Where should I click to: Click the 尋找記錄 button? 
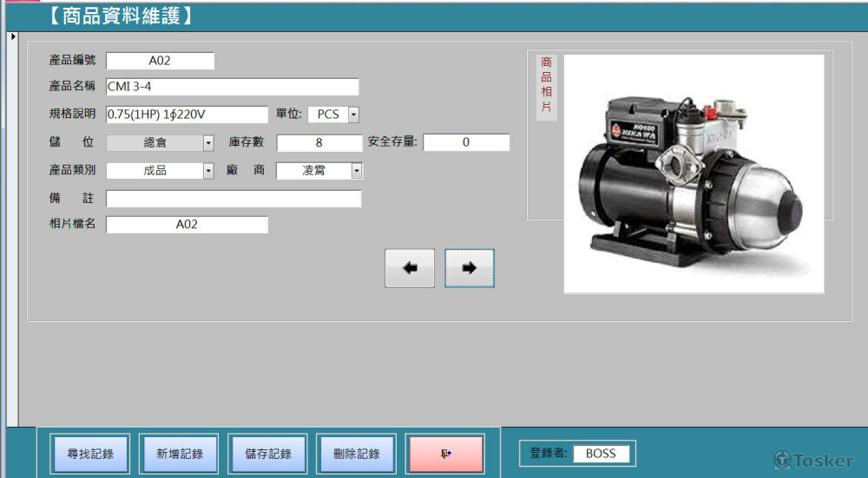click(90, 454)
